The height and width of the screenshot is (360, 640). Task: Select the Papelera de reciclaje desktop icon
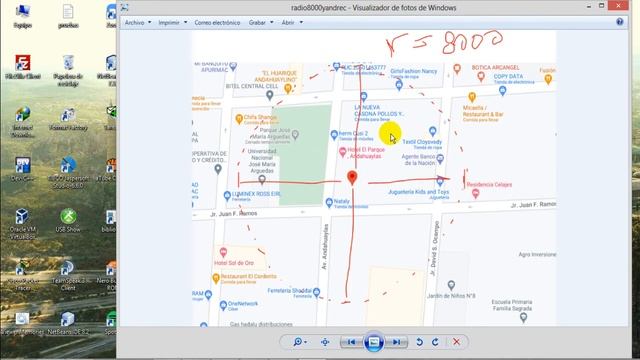[x=68, y=70]
